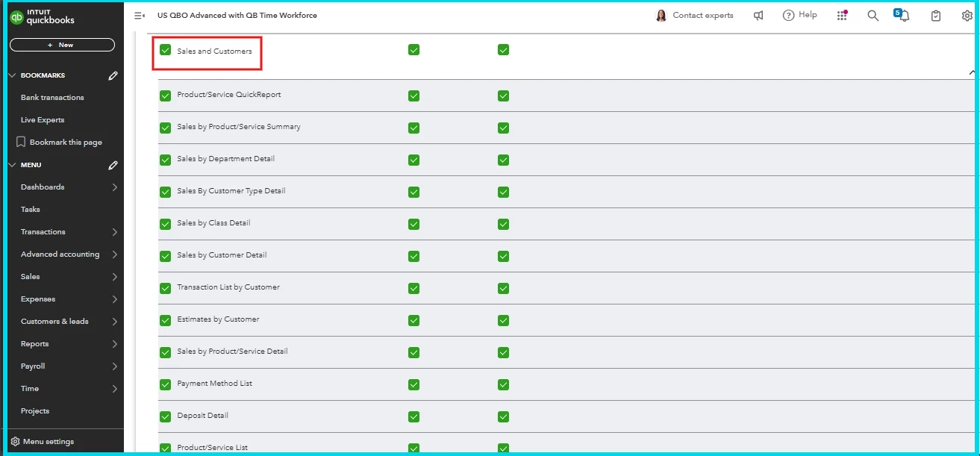Uncheck Sales by Class Detail checkbox
The height and width of the screenshot is (456, 980).
(166, 224)
